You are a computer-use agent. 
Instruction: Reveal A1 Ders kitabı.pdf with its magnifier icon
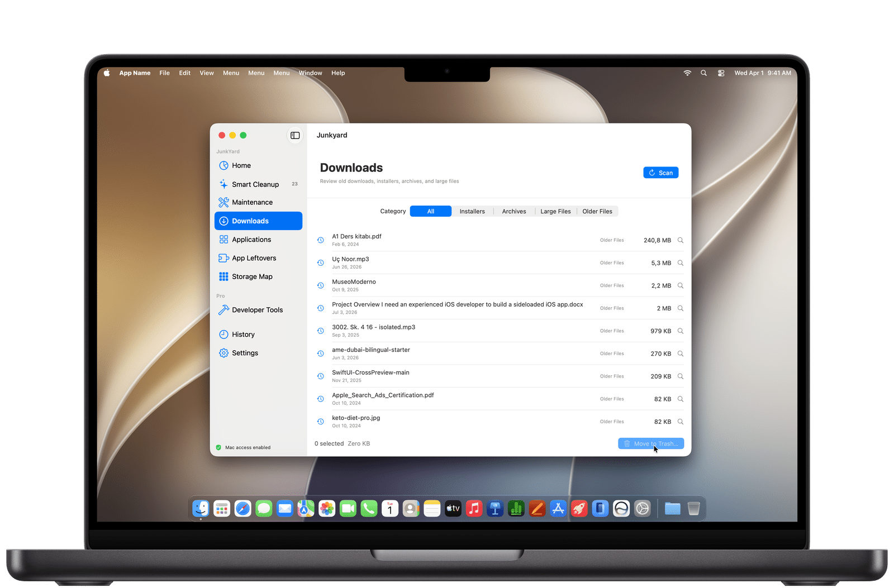pyautogui.click(x=681, y=240)
